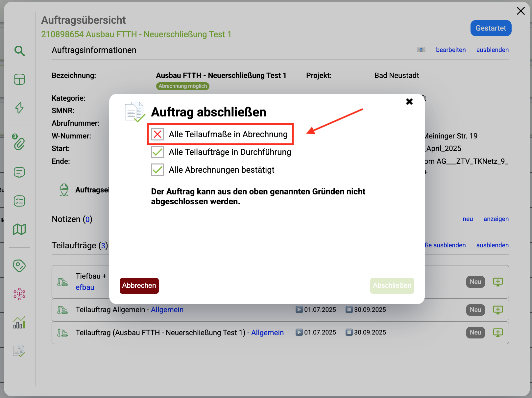Click bearbeiten link in Auftragsinformationen
Viewport: 532px width, 398px height.
(x=450, y=50)
